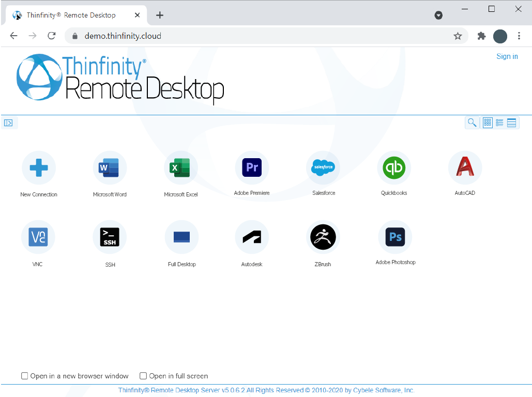Click the Cybele Software footer copyright text
The image size is (532, 397).
(266, 390)
